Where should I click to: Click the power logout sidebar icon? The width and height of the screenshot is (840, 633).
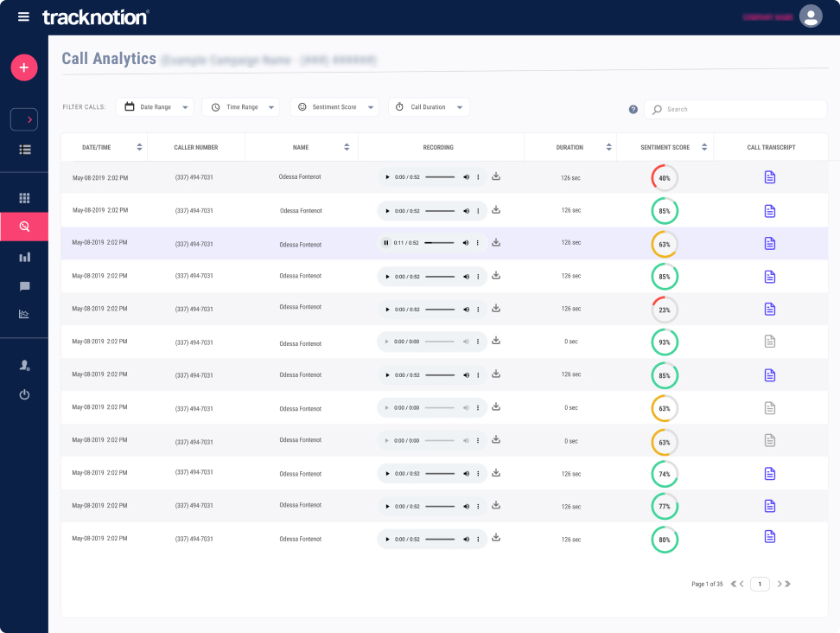[x=24, y=394]
